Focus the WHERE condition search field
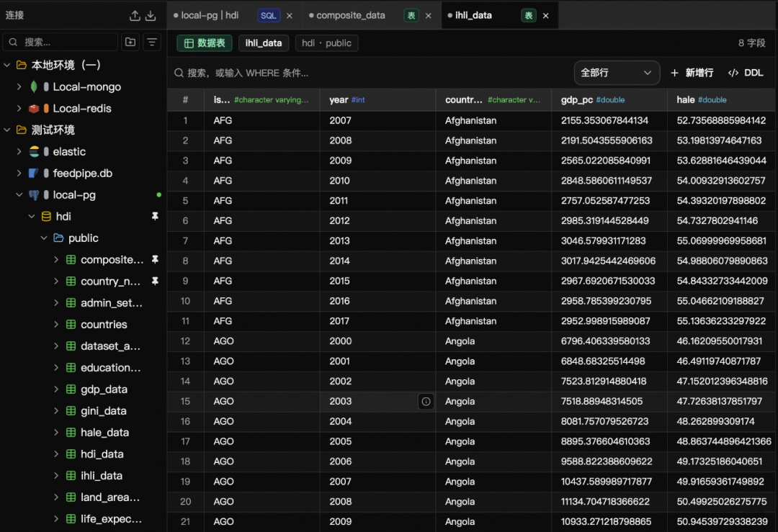The height and width of the screenshot is (532, 778). [370, 73]
